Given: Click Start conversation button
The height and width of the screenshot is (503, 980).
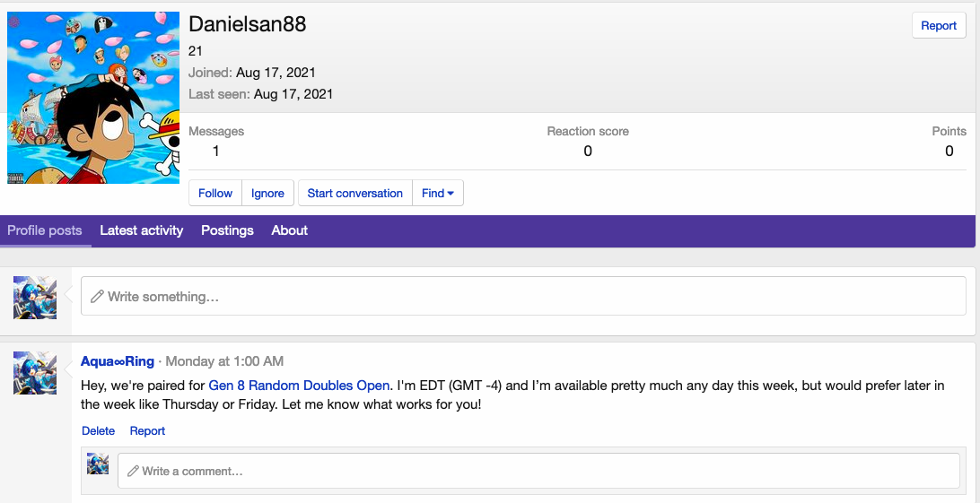Looking at the screenshot, I should pyautogui.click(x=355, y=193).
